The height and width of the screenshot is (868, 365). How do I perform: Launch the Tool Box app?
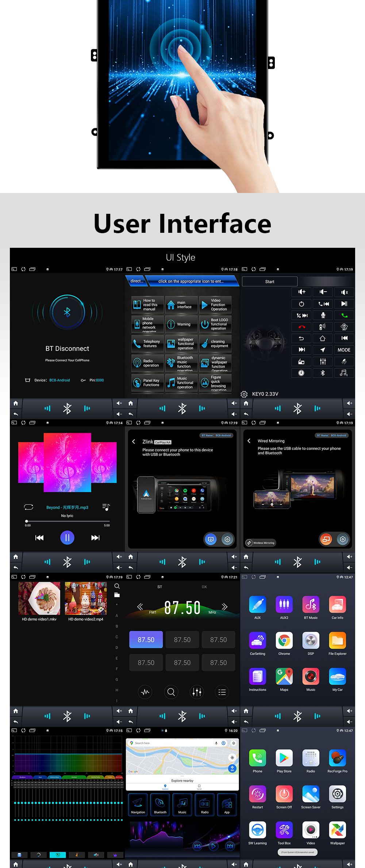click(284, 830)
